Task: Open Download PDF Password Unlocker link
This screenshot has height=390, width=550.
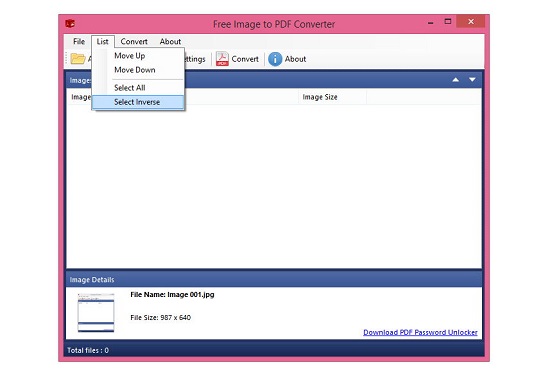Action: (420, 332)
